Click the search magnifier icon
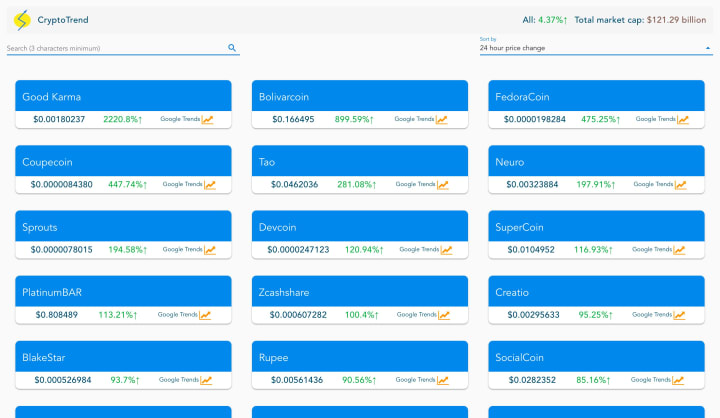The height and width of the screenshot is (418, 720). (x=232, y=48)
